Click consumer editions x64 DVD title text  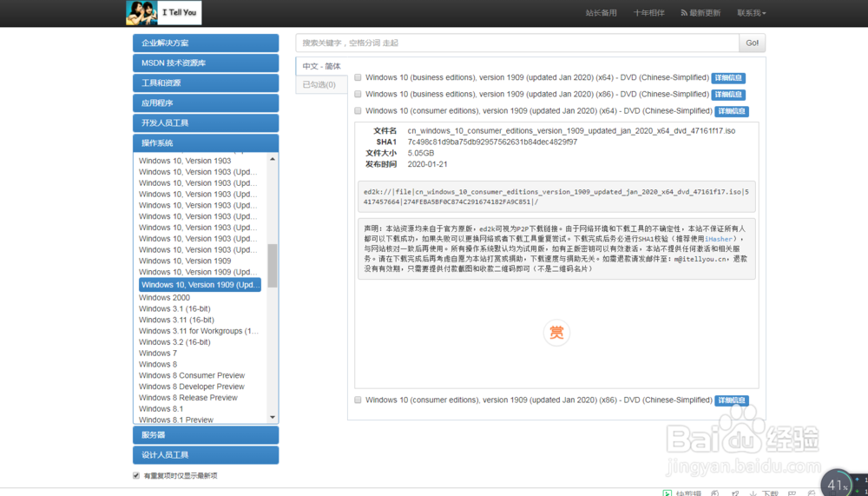click(539, 111)
